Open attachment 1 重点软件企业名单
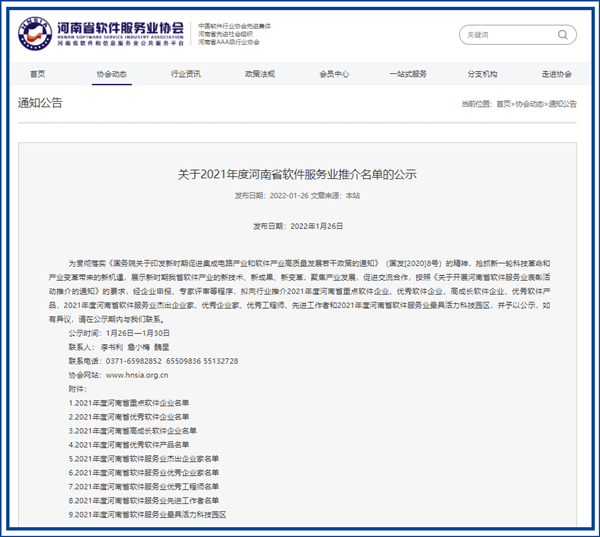Image resolution: width=600 pixels, height=537 pixels. [x=129, y=403]
